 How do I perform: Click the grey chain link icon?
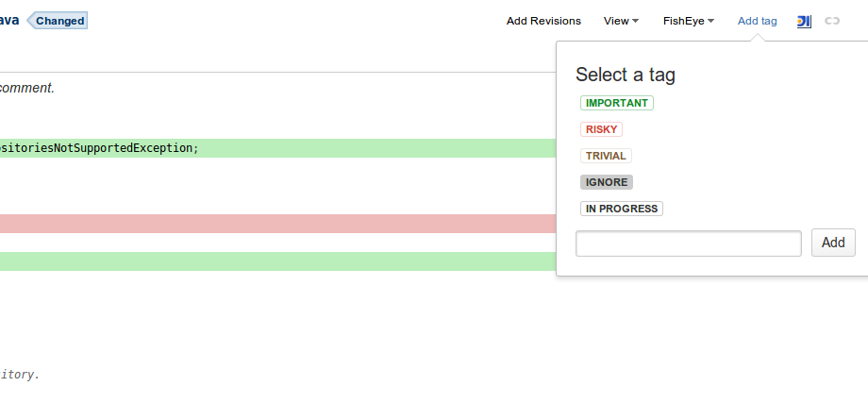point(832,21)
